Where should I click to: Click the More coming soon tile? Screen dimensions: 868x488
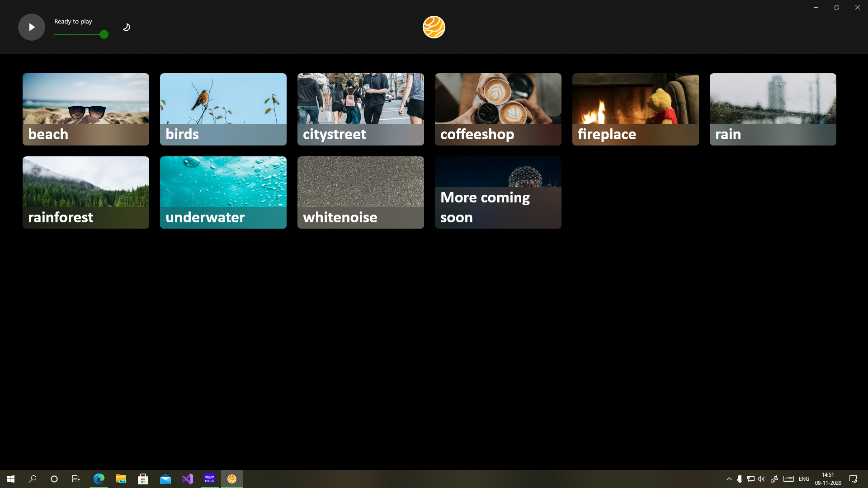(x=498, y=192)
